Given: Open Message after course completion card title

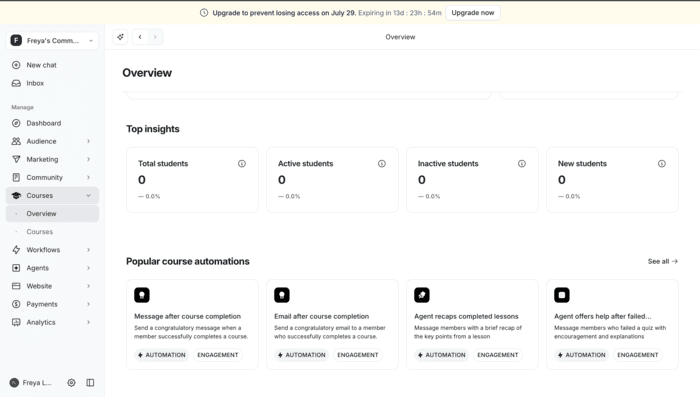Looking at the screenshot, I should (188, 316).
